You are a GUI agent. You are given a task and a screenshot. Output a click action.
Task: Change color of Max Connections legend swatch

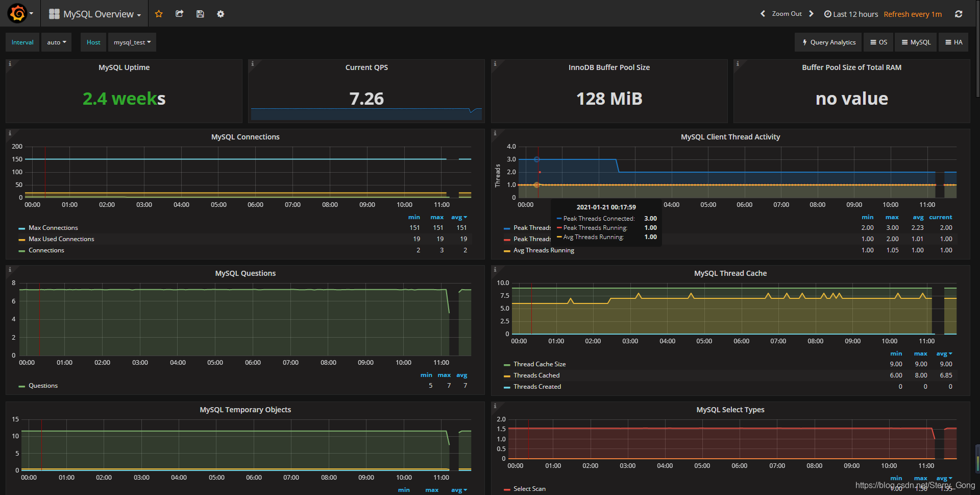point(22,228)
